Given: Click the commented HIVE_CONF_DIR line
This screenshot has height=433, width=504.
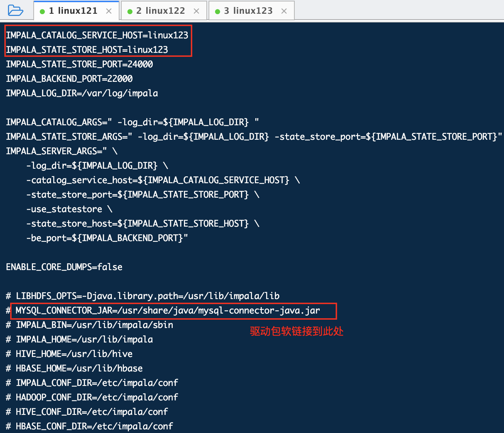Looking at the screenshot, I should (87, 412).
